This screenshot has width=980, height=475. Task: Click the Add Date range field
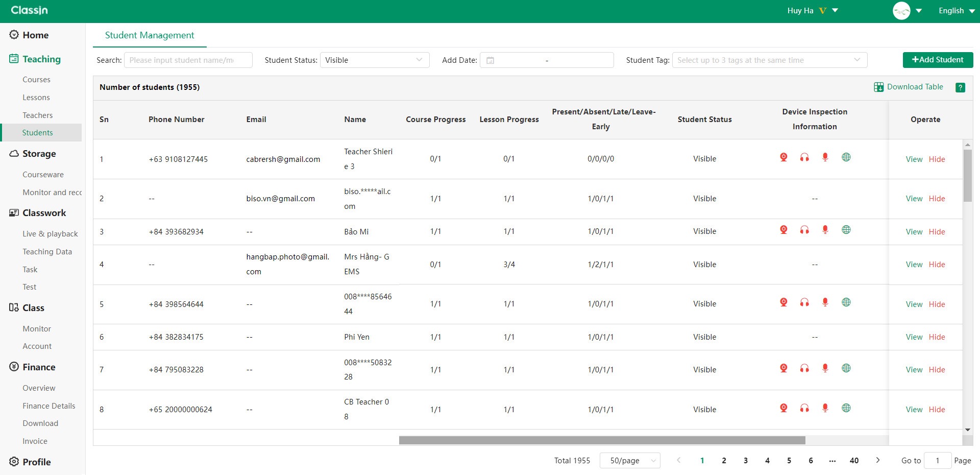pos(547,60)
